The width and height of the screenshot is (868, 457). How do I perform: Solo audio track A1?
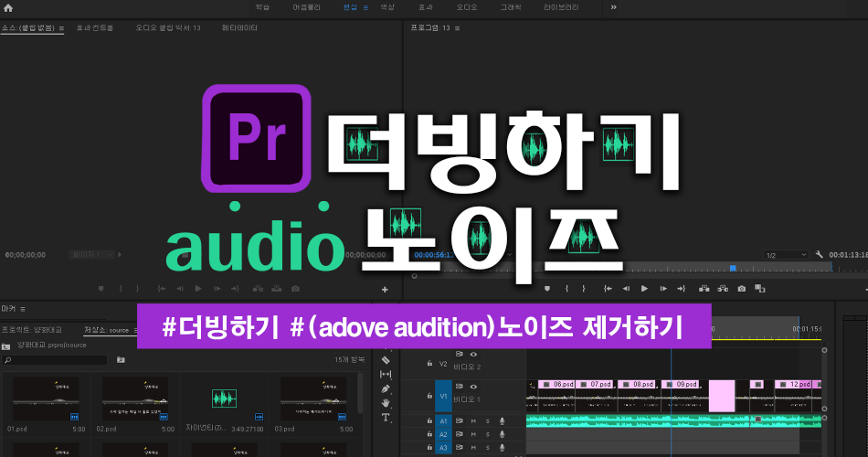488,421
